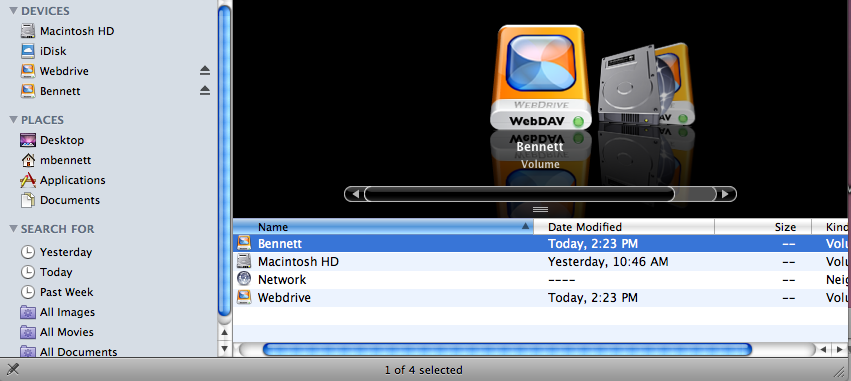Click the Webdrive volume icon in the sidebar
Screen dimensions: 851x381
28,71
